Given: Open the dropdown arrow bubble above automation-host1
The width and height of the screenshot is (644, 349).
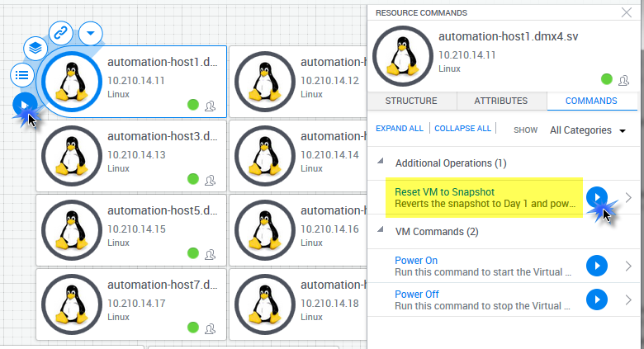Looking at the screenshot, I should (91, 33).
